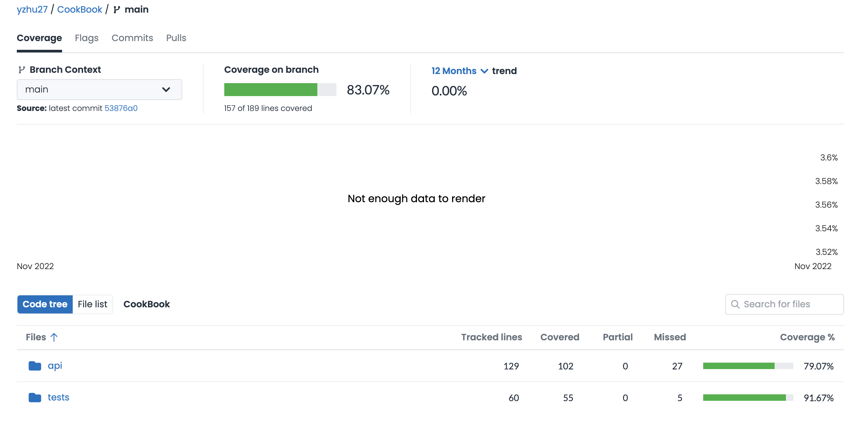Click the api folder icon
The width and height of the screenshot is (868, 427).
click(x=35, y=366)
